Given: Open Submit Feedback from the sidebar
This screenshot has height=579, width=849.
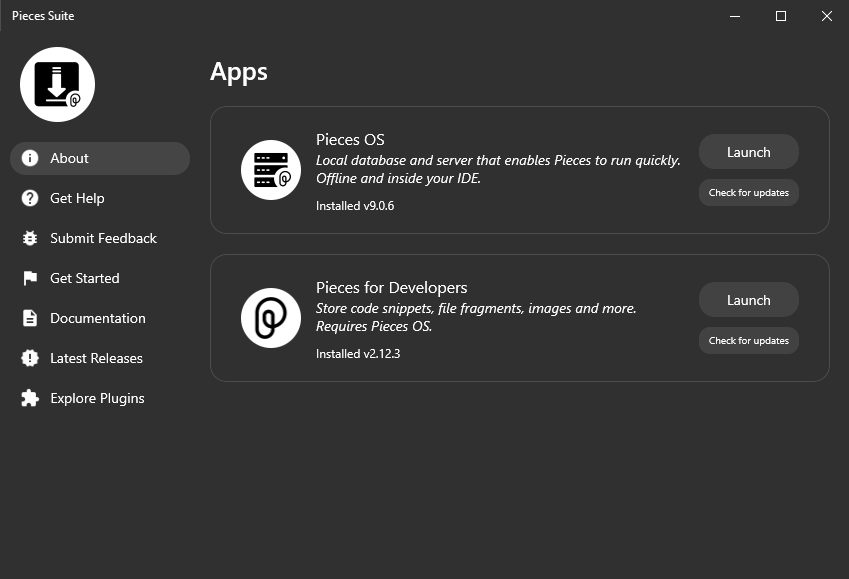Looking at the screenshot, I should [103, 238].
